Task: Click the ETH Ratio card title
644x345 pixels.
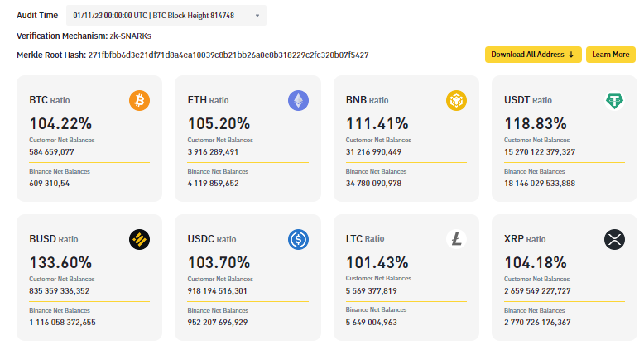Action: coord(209,100)
